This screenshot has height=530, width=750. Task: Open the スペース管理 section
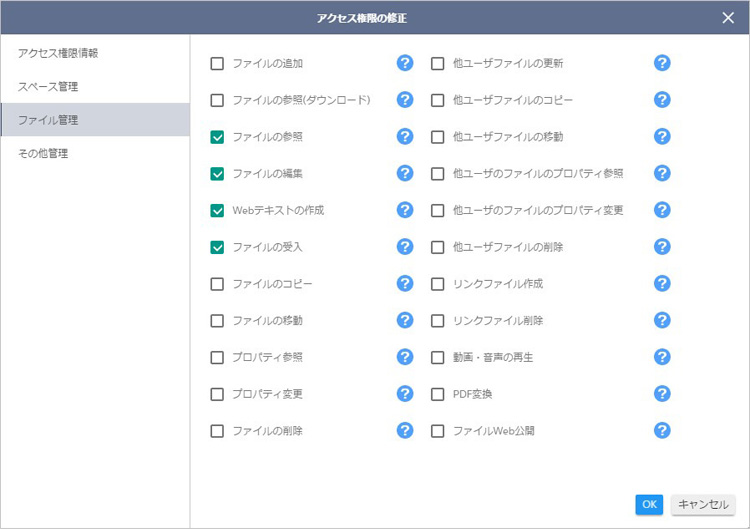pos(48,87)
